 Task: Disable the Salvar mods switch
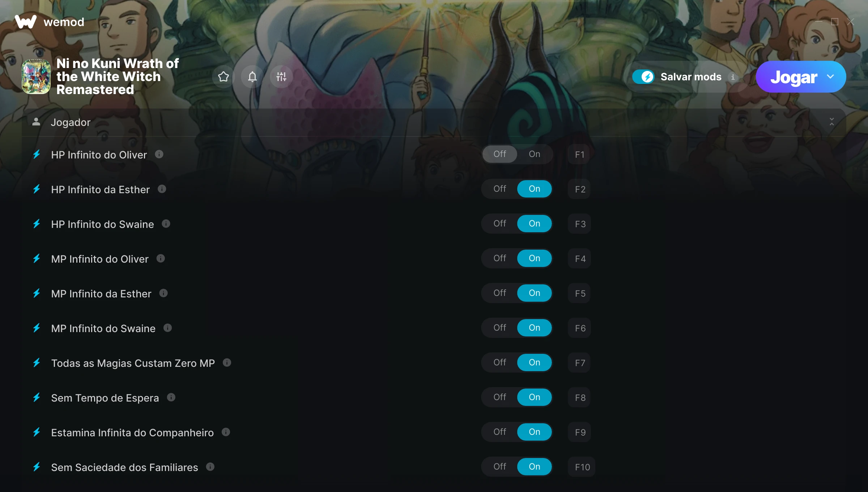click(643, 77)
